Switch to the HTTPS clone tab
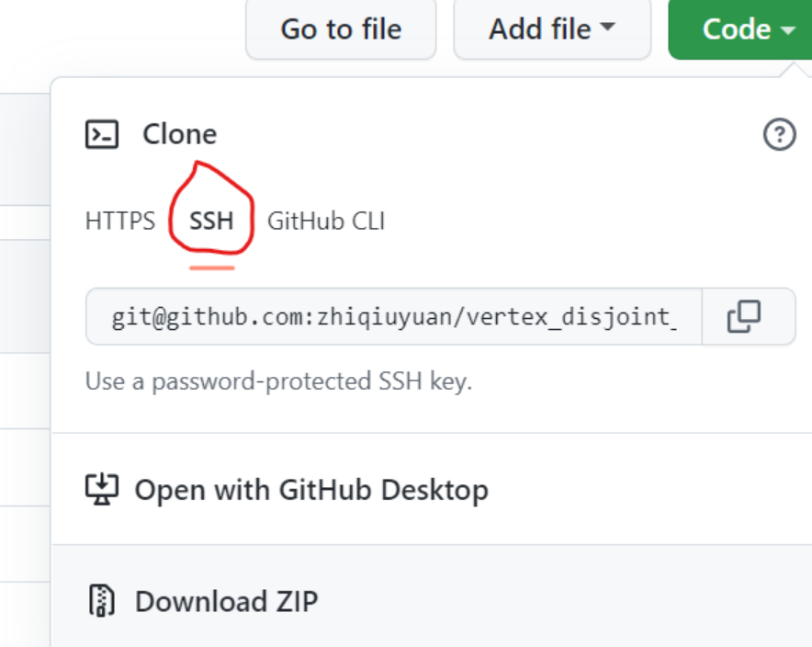Image resolution: width=812 pixels, height=647 pixels. (120, 221)
